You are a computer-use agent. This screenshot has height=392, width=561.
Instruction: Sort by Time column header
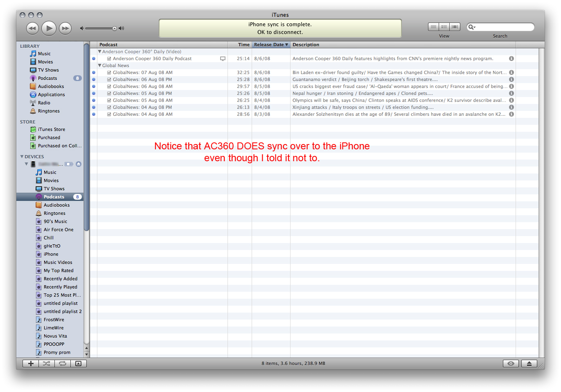tap(240, 45)
